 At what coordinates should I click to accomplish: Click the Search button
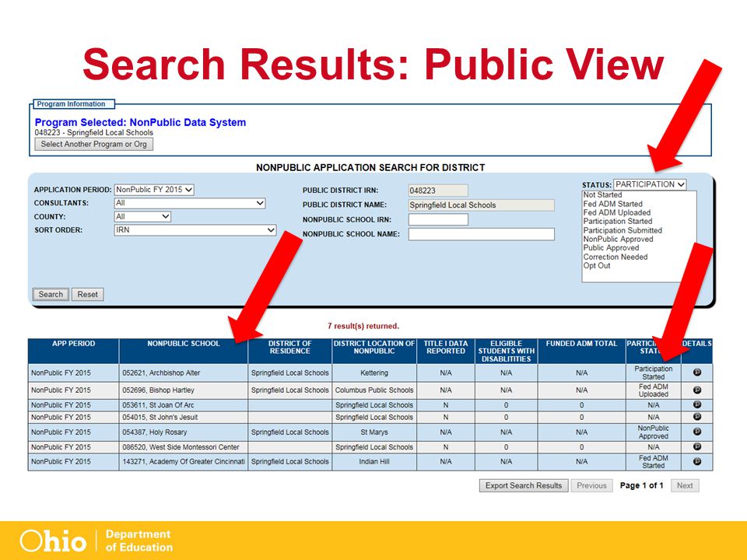click(x=51, y=294)
